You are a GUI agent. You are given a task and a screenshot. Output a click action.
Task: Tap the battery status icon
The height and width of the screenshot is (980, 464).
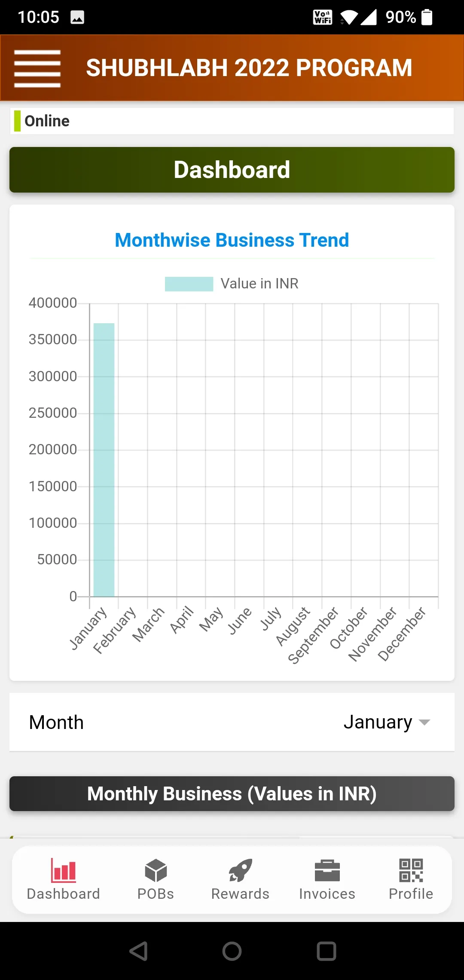coord(427,17)
